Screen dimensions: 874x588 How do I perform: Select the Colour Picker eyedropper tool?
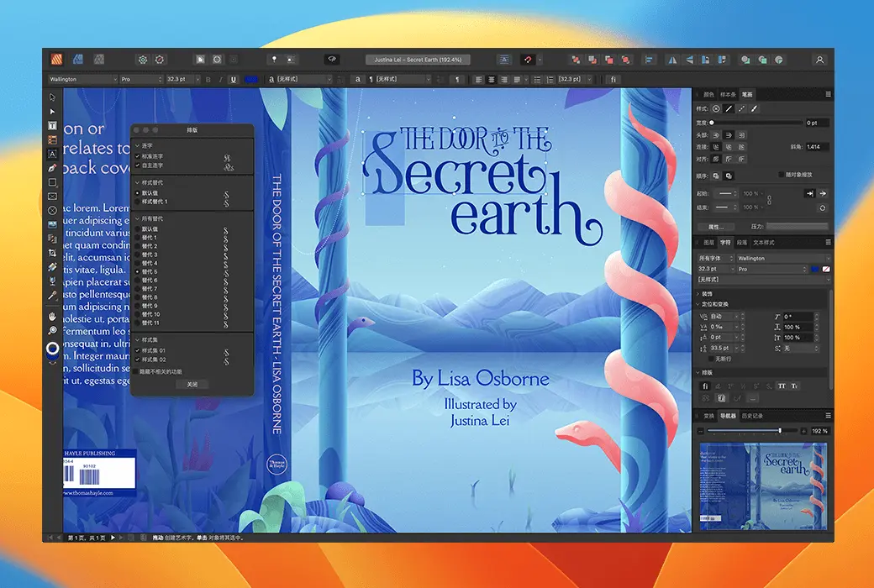coord(52,295)
